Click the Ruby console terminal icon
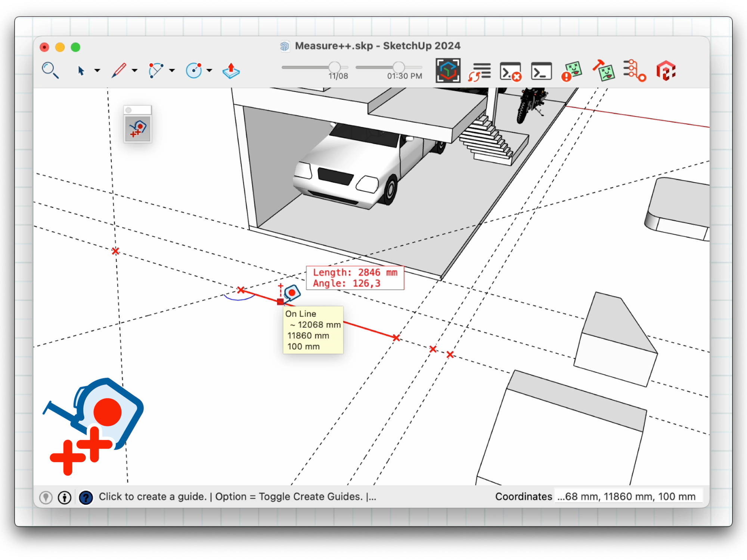Screen dimensions: 747x560 coord(541,71)
